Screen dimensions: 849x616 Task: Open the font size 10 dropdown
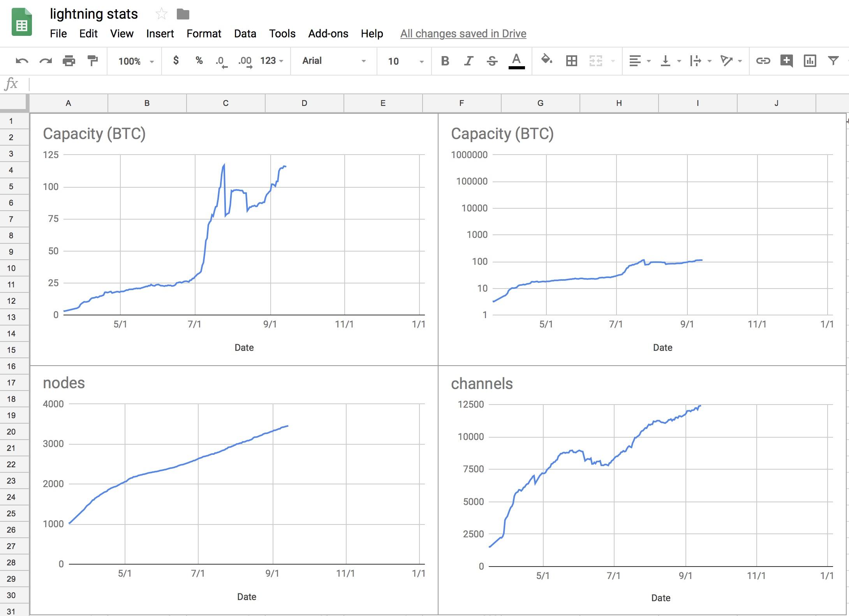coord(405,61)
